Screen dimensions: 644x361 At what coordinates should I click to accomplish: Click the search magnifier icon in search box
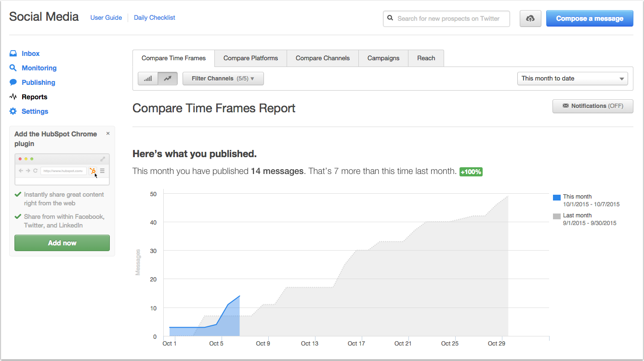[390, 18]
